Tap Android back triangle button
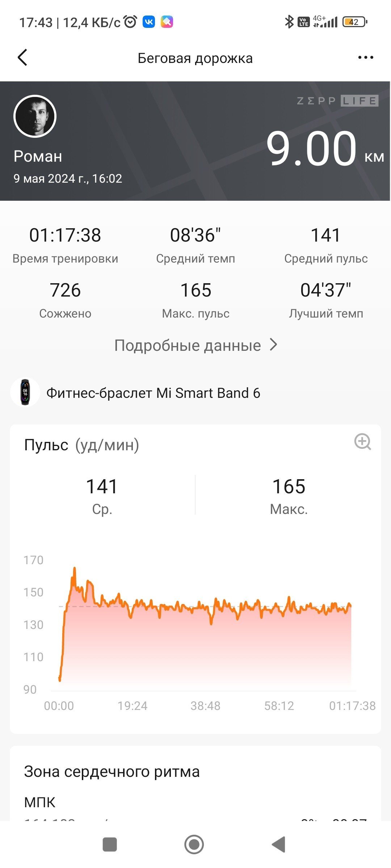The width and height of the screenshot is (391, 868). (x=279, y=844)
